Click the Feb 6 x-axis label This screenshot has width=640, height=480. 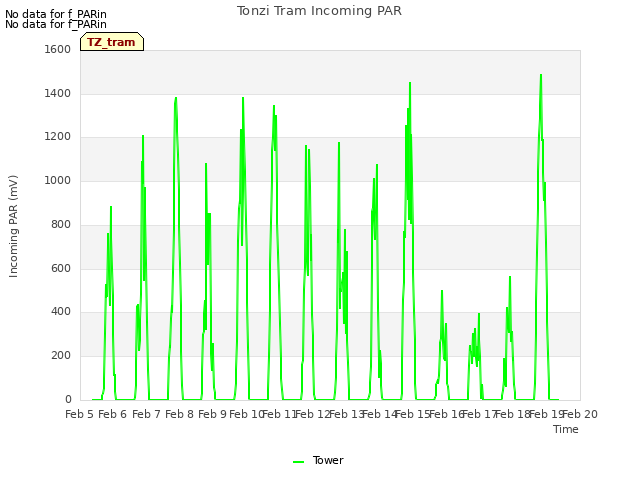click(x=113, y=414)
